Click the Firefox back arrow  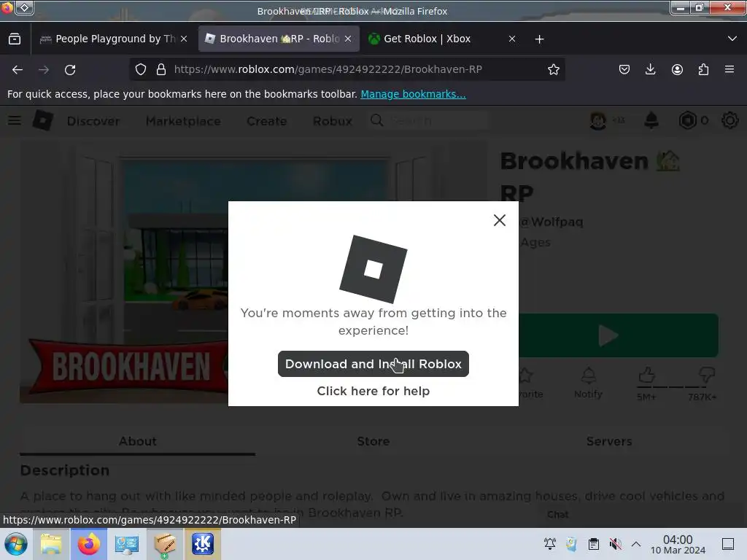point(18,69)
